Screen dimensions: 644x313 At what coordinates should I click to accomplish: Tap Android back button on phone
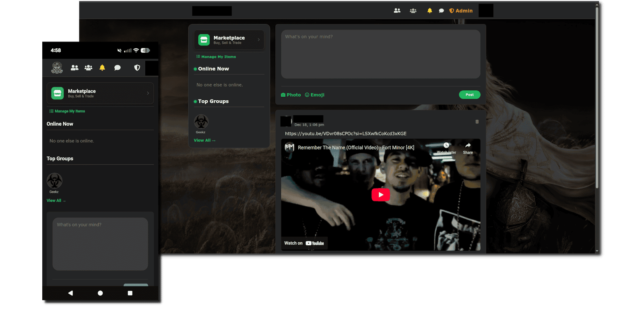pos(70,293)
